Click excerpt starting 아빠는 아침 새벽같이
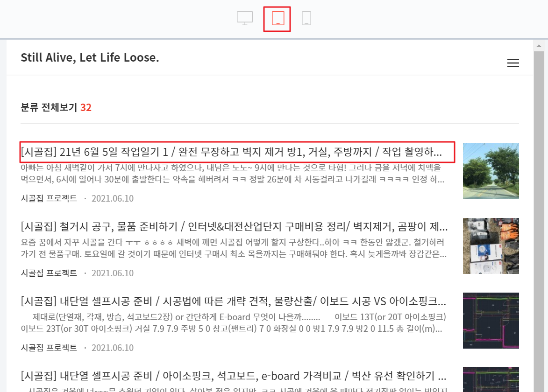Image resolution: width=548 pixels, height=392 pixels. pyautogui.click(x=232, y=174)
